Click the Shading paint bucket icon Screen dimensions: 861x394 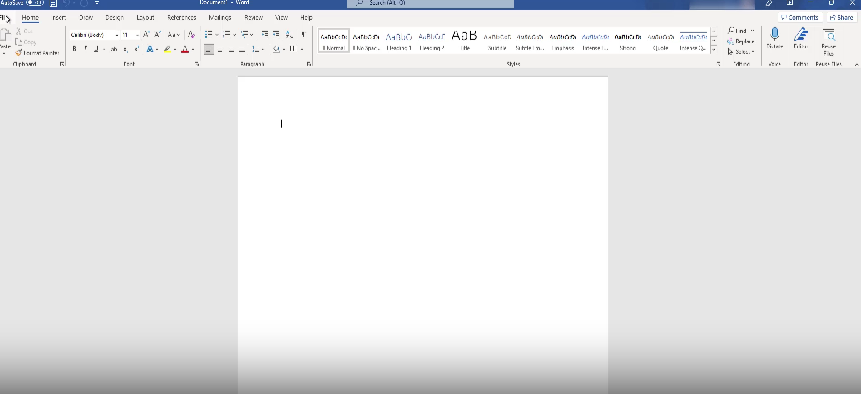point(276,49)
